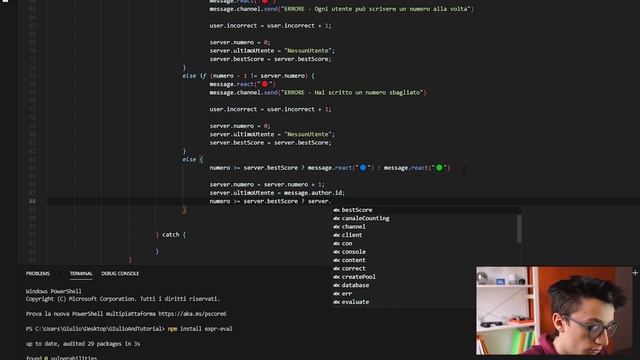Viewport: 640px width, 360px height.
Task: Click the 'catch' keyword in the editor
Action: point(171,235)
